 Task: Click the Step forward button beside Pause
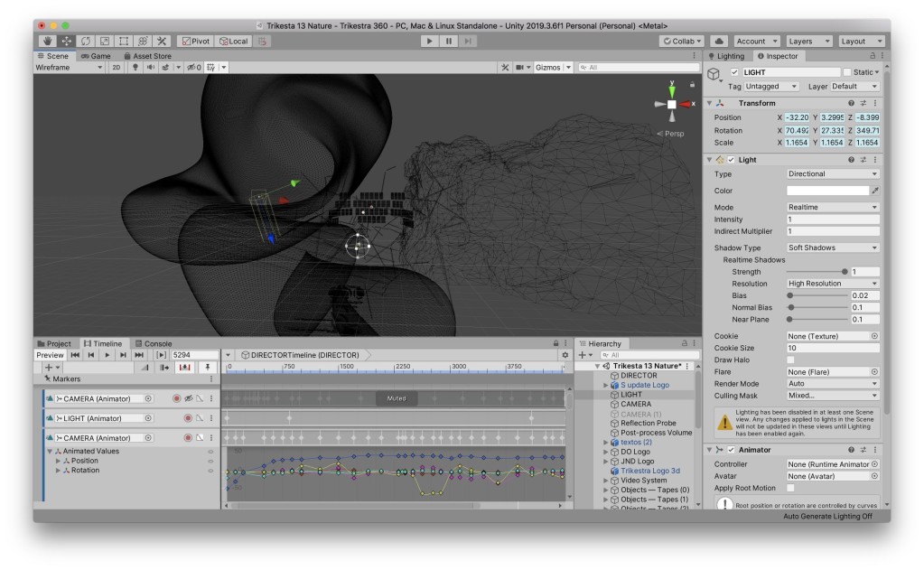467,41
